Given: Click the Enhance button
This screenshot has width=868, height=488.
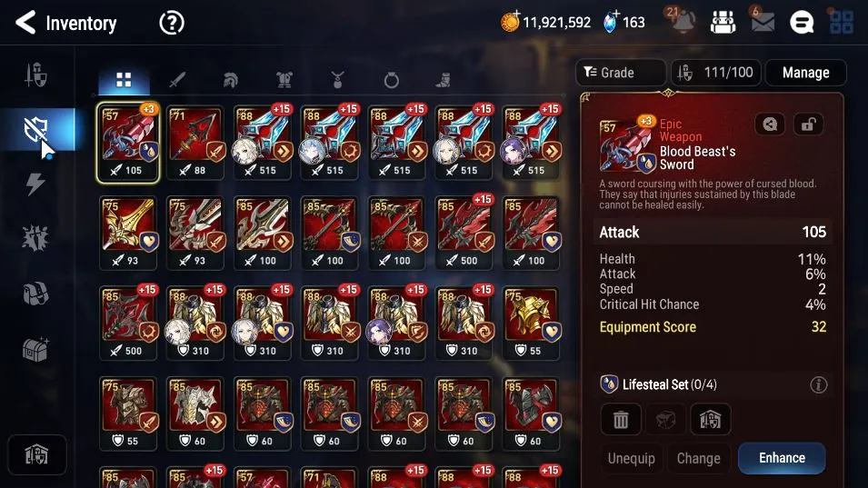Looking at the screenshot, I should point(782,458).
